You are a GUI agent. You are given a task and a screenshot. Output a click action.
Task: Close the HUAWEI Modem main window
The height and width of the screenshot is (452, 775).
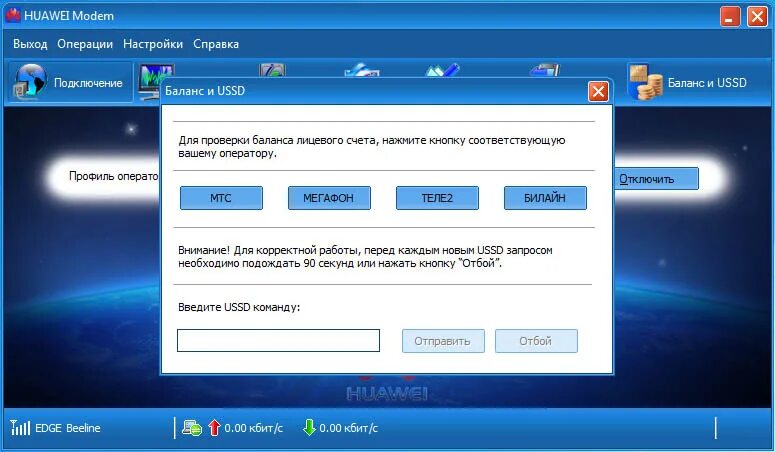click(757, 16)
